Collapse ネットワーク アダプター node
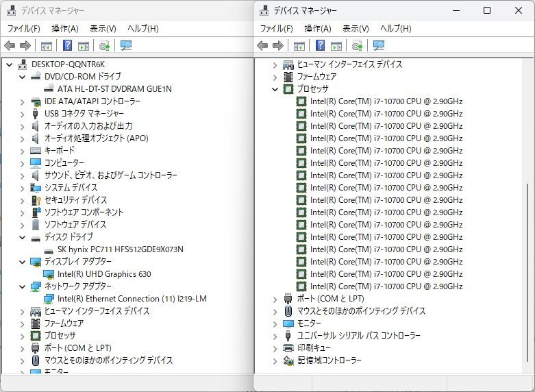Viewport: 535px width, 392px height. (22, 287)
